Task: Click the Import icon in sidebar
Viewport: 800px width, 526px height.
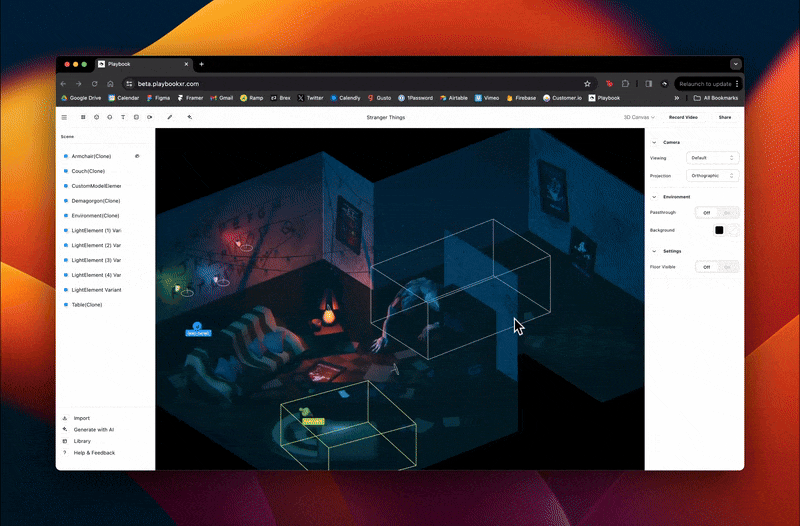Action: pos(65,418)
